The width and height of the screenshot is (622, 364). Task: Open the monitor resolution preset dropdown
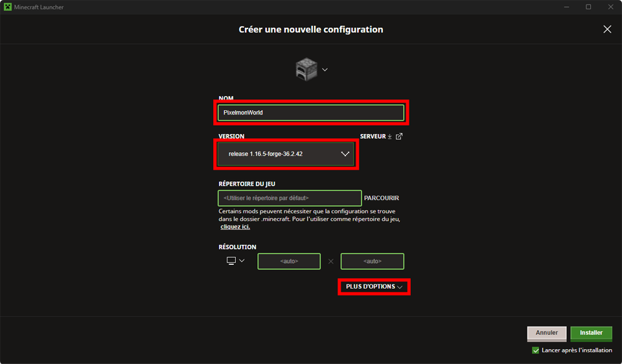(x=236, y=260)
